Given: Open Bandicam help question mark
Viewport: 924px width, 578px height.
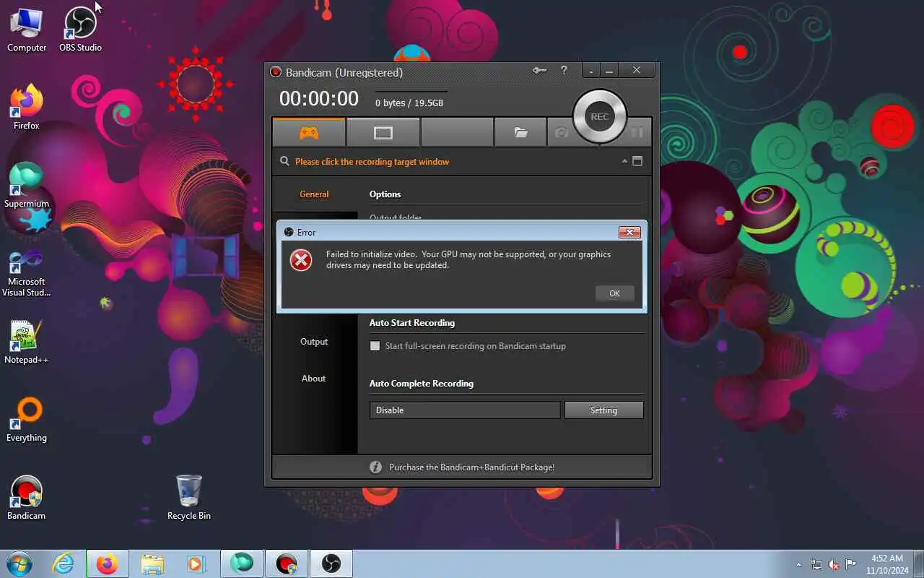Looking at the screenshot, I should point(564,70).
